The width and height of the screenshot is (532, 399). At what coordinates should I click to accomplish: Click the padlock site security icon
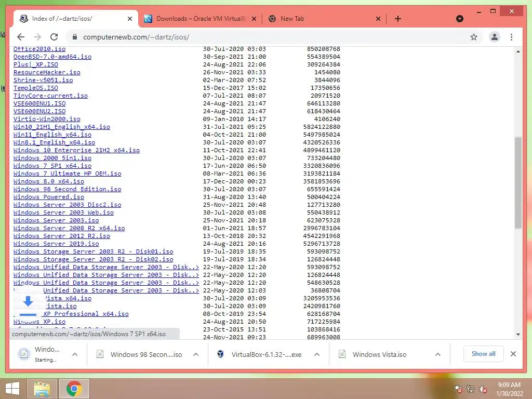tap(75, 37)
